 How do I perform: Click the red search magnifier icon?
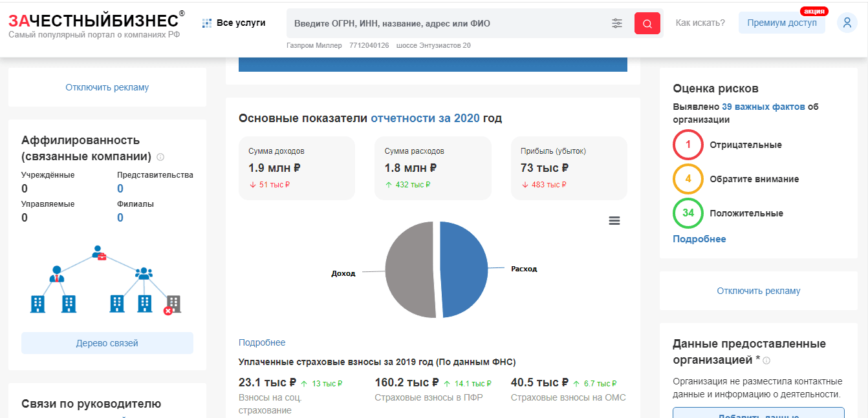(647, 23)
